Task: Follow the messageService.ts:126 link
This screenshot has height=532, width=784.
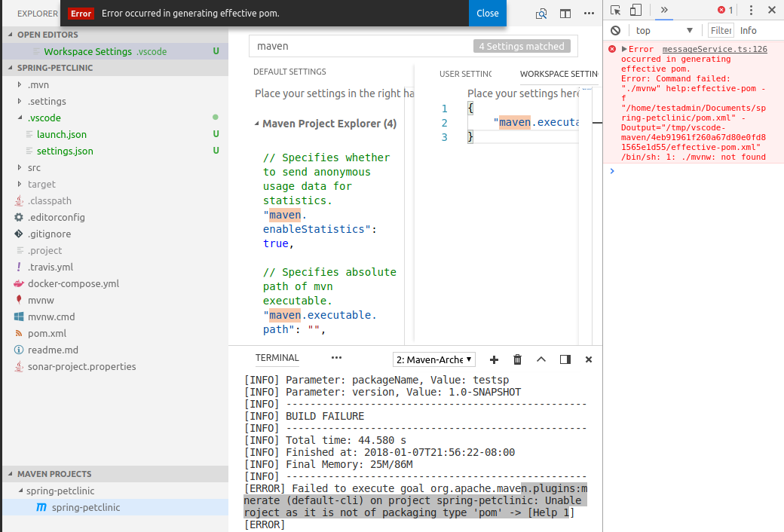Action: pos(715,49)
